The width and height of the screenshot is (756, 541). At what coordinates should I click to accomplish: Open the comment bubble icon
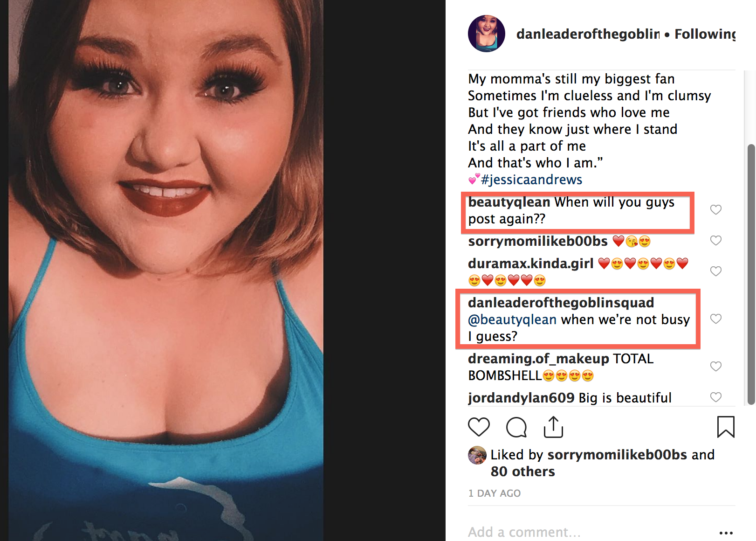click(x=516, y=427)
